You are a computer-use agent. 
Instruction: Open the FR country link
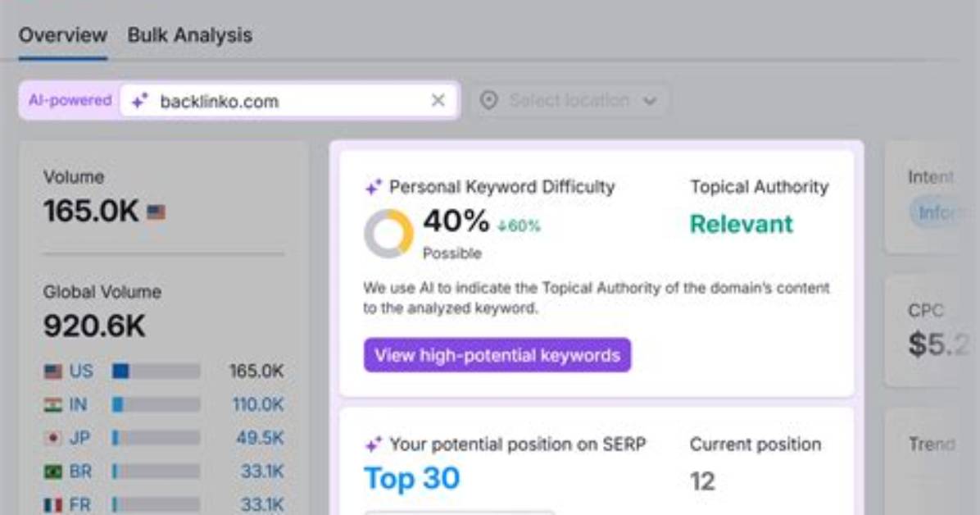[x=79, y=504]
